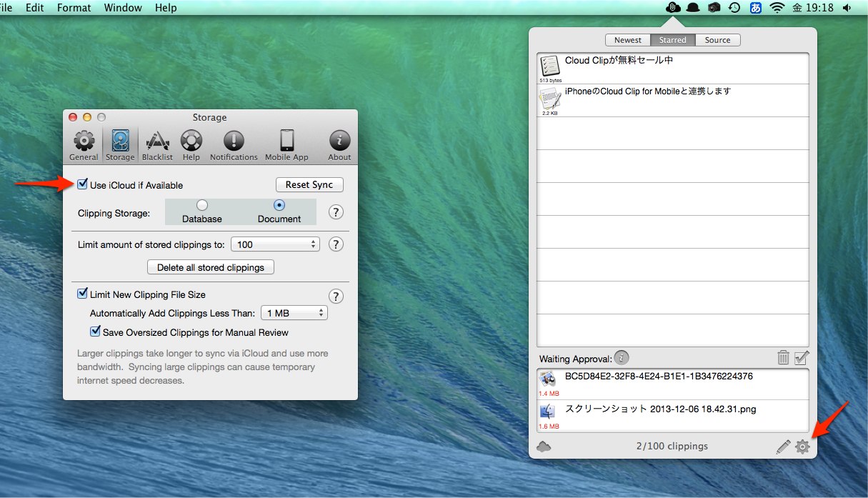Click the help button beside clippings limit
The height and width of the screenshot is (498, 868).
coord(336,244)
